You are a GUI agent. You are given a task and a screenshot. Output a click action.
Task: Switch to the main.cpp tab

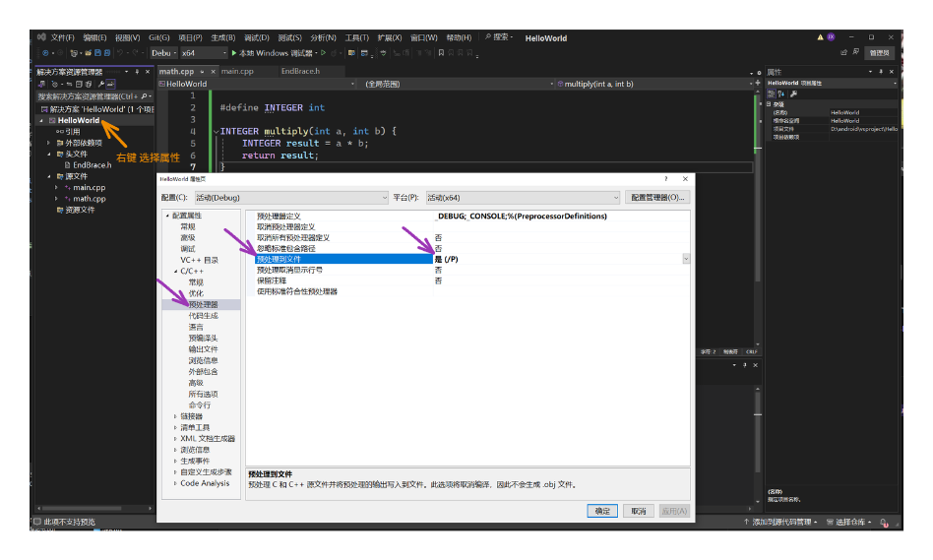click(237, 71)
